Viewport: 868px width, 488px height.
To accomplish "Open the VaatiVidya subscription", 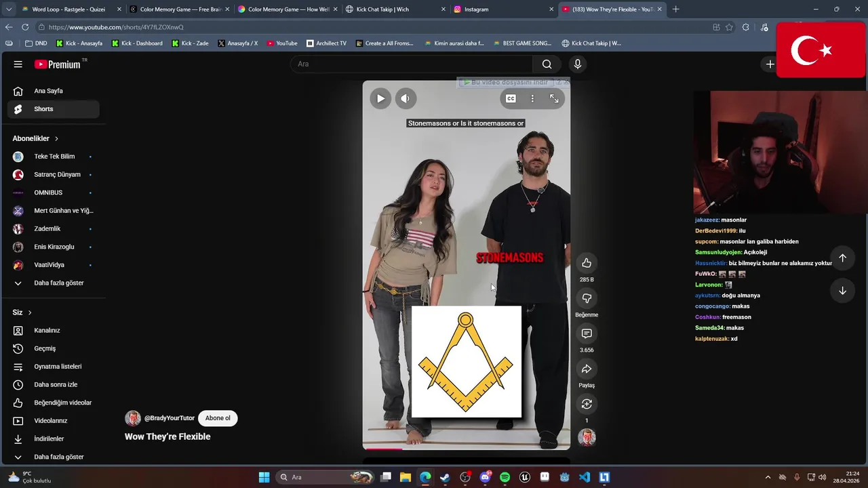I will 53,265.
